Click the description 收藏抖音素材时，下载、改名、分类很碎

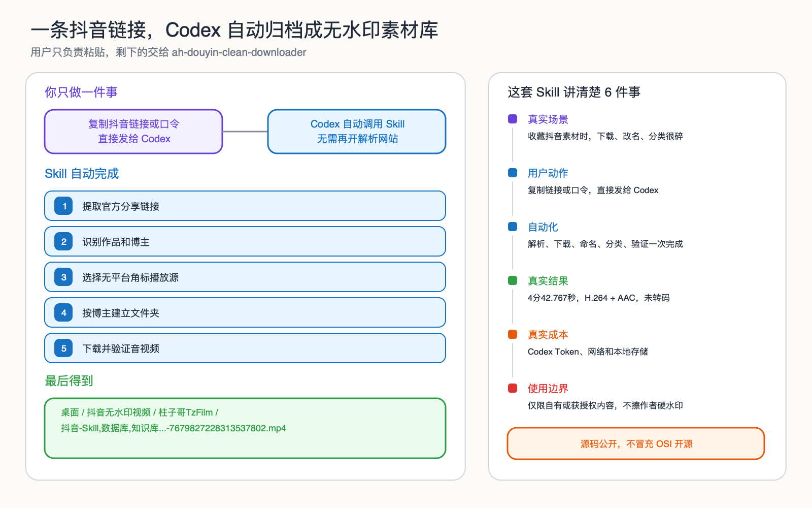pos(605,136)
